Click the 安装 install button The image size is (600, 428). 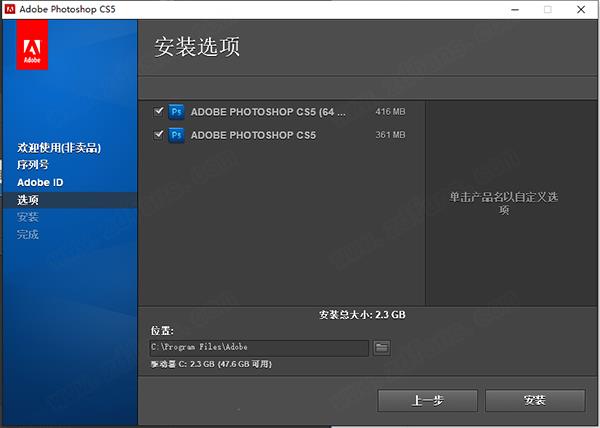[x=535, y=400]
